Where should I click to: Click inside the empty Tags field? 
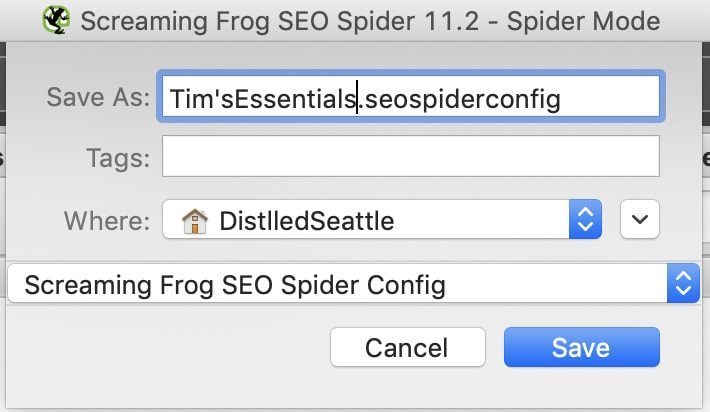411,156
